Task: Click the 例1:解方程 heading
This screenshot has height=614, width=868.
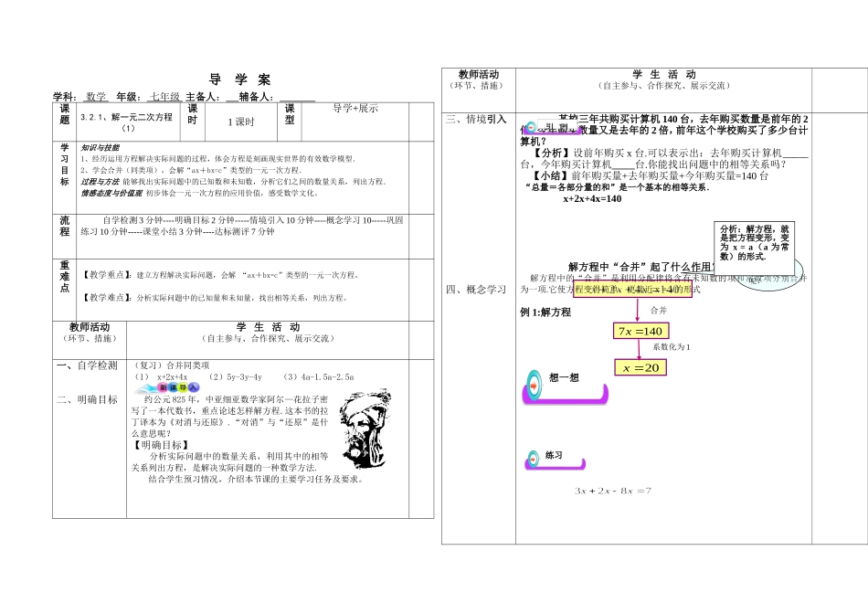Action: [x=545, y=312]
